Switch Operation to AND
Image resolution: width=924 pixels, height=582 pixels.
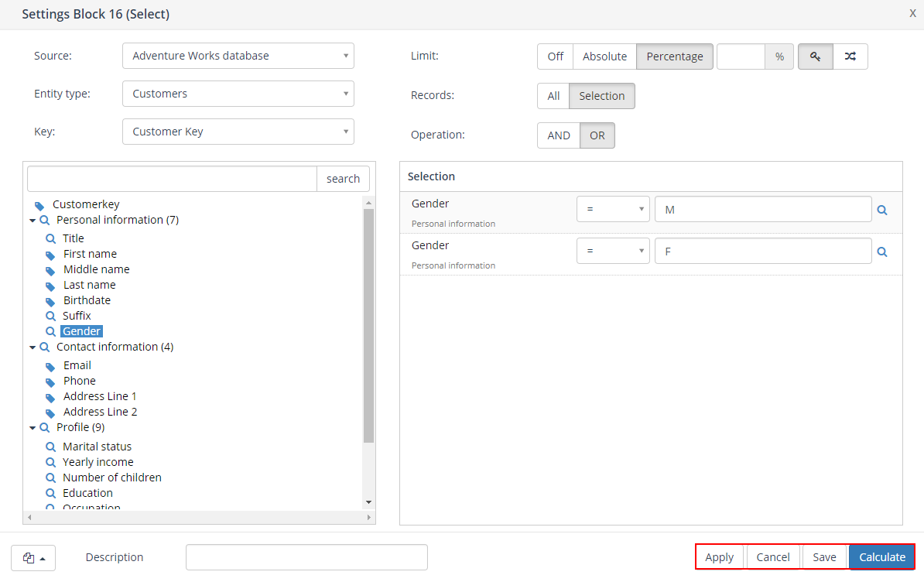click(x=558, y=135)
